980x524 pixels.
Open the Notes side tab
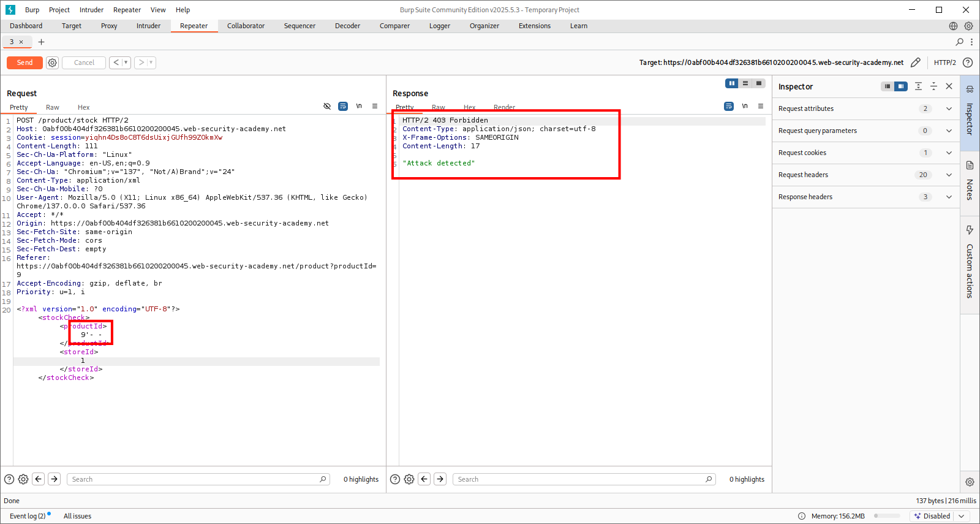970,183
